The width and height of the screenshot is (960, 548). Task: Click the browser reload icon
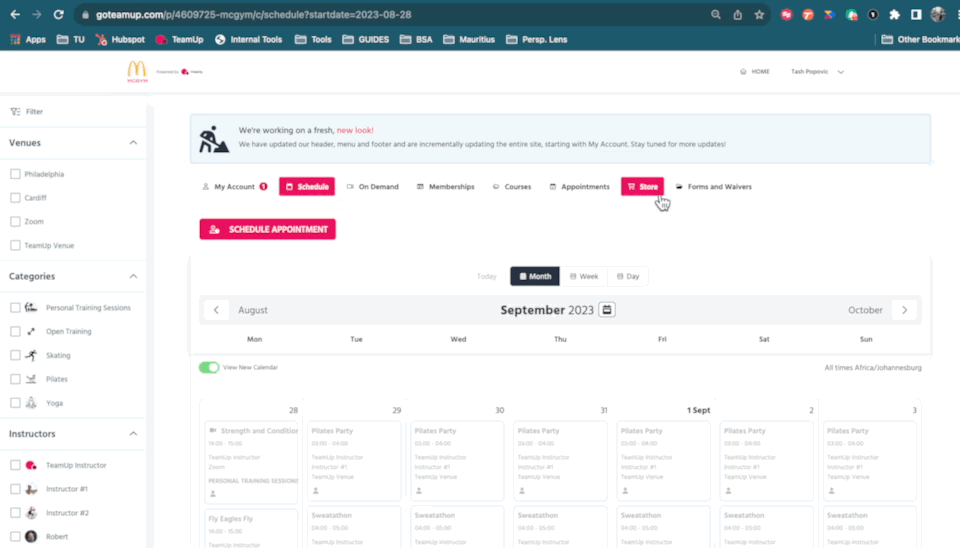(59, 15)
